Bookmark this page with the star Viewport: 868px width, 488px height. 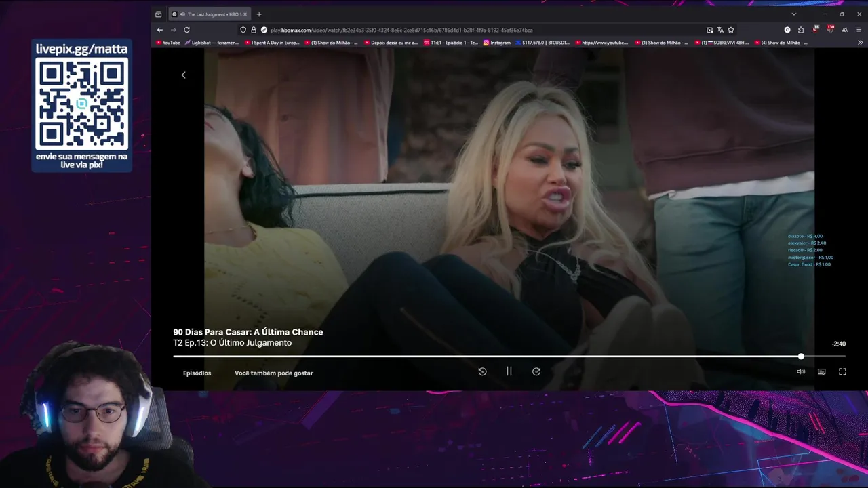731,30
